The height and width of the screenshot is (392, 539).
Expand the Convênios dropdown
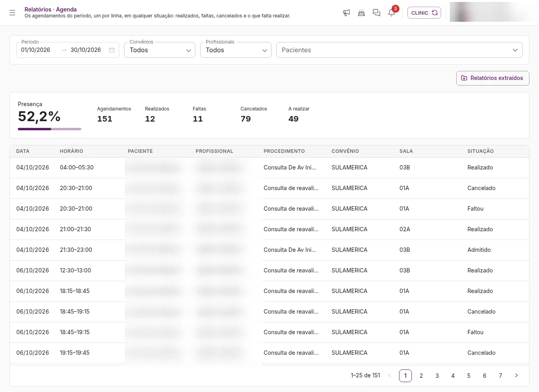[x=160, y=50]
